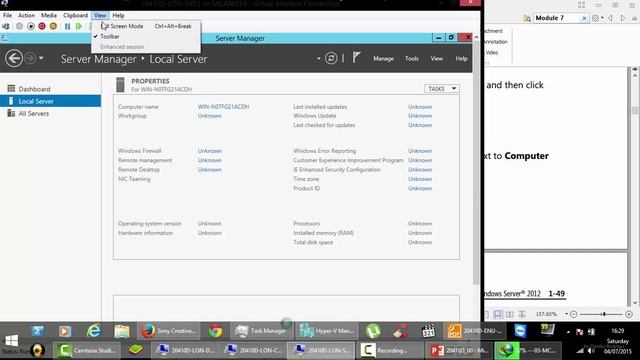Click the WIN-N0TFG21ACDH computer name link

tap(223, 107)
